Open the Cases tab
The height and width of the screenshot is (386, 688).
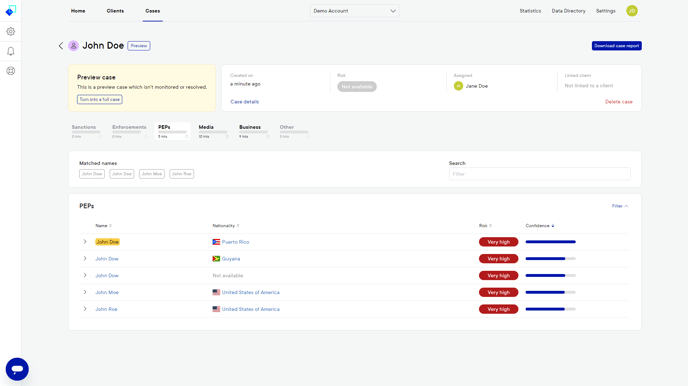[153, 11]
